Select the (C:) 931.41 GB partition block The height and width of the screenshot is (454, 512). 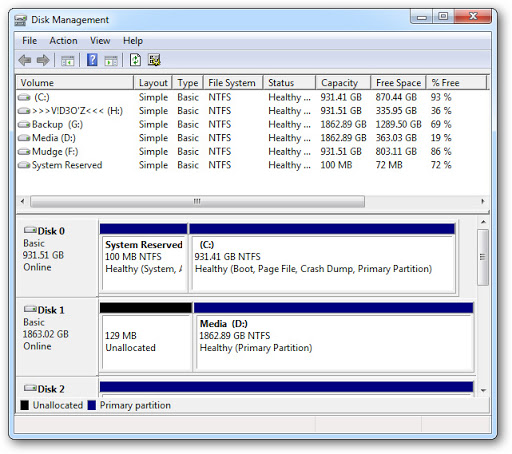322,259
